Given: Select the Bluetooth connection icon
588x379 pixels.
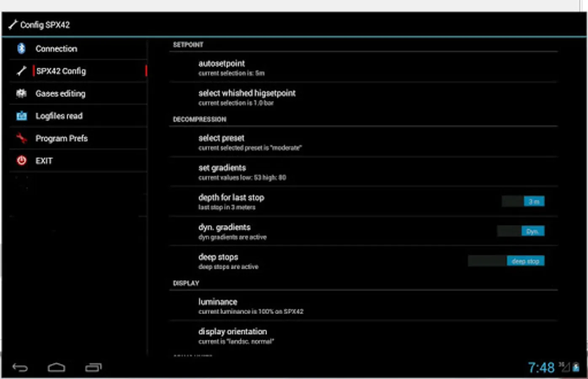Looking at the screenshot, I should tap(21, 48).
